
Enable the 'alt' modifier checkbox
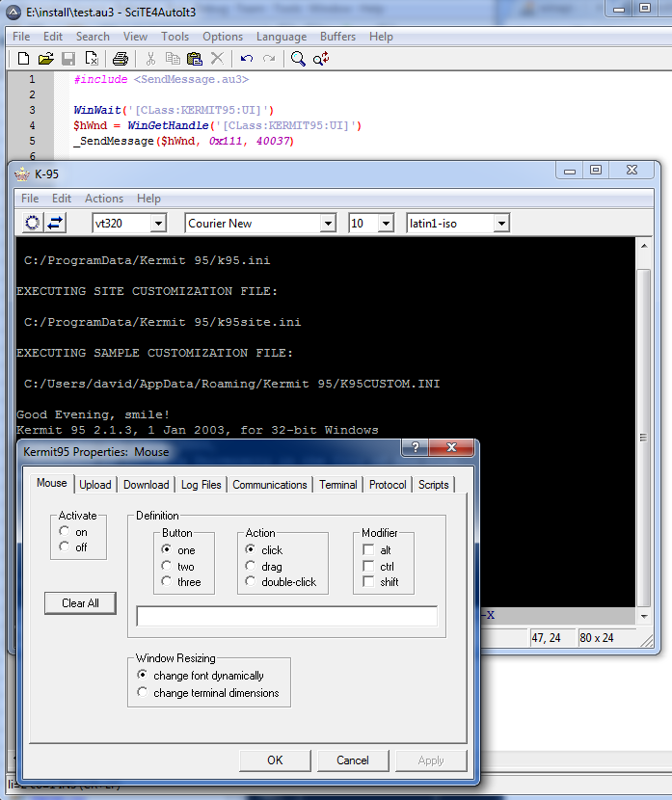368,549
